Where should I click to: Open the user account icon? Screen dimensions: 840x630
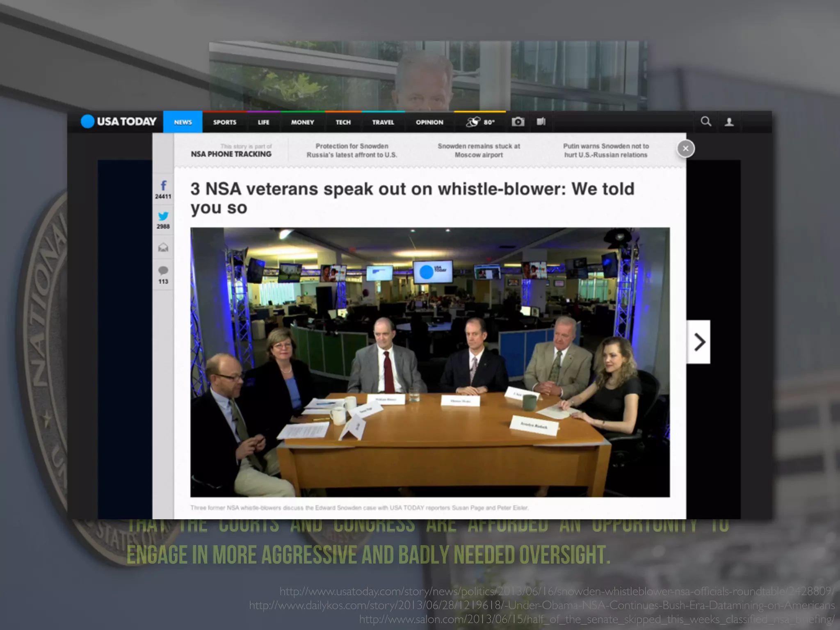729,122
